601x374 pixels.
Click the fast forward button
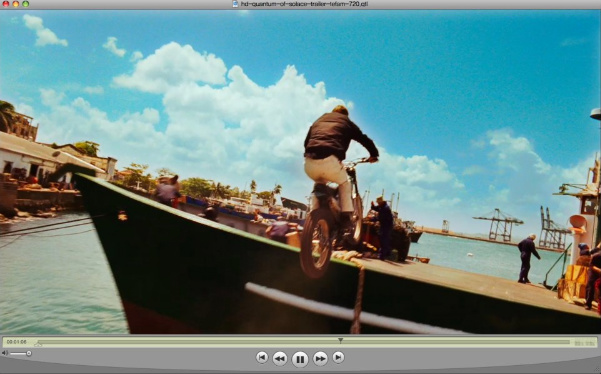point(320,359)
